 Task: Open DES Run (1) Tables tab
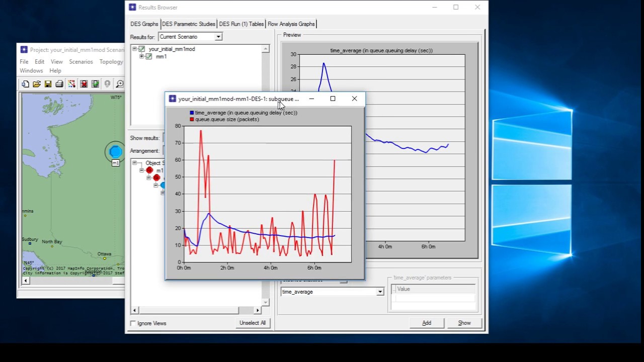click(x=242, y=24)
